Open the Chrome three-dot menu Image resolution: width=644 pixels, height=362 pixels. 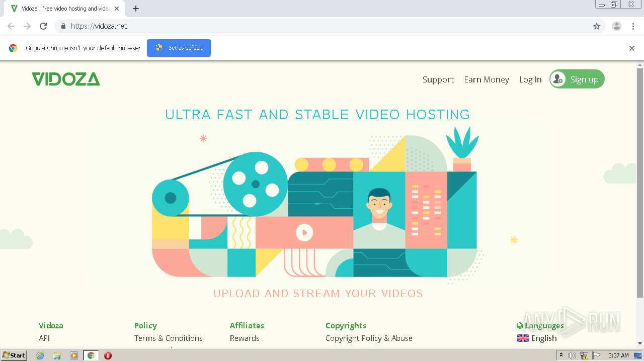[x=633, y=26]
